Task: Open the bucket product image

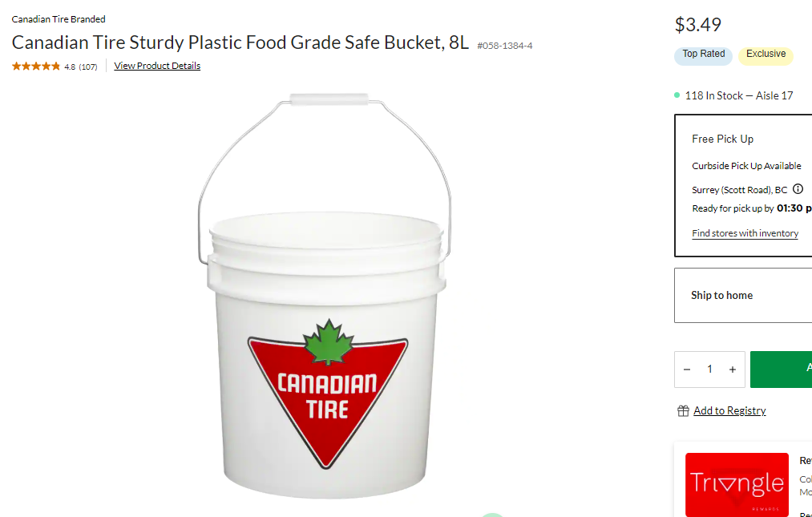Action: tap(326, 295)
